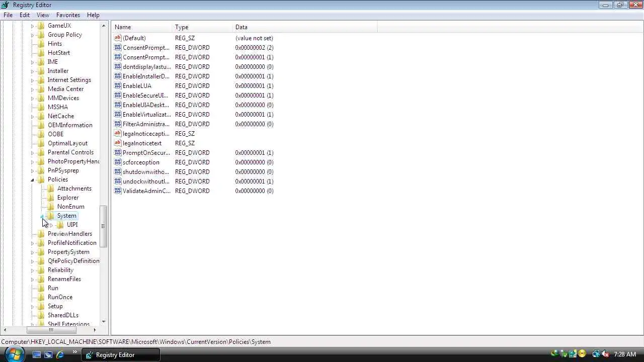The width and height of the screenshot is (644, 362).
Task: Expand the Setup tree node
Action: click(32, 306)
